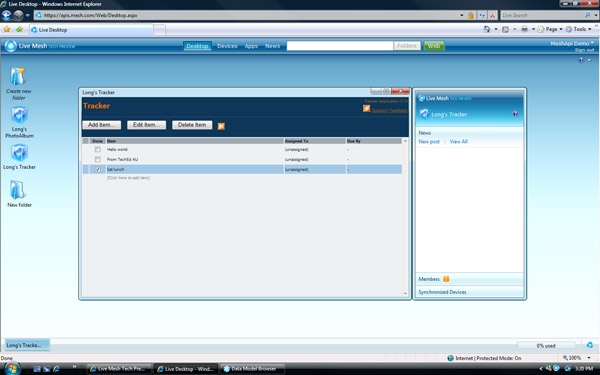Viewport: 600px width, 375px height.
Task: Click Internet Explorer quick launch icon
Action: 56,369
